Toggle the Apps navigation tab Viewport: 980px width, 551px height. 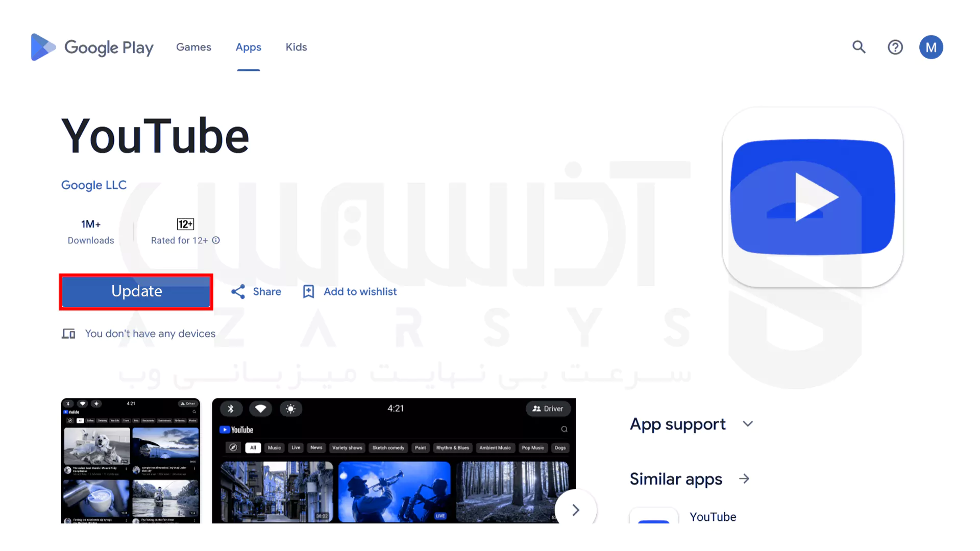[x=249, y=47]
